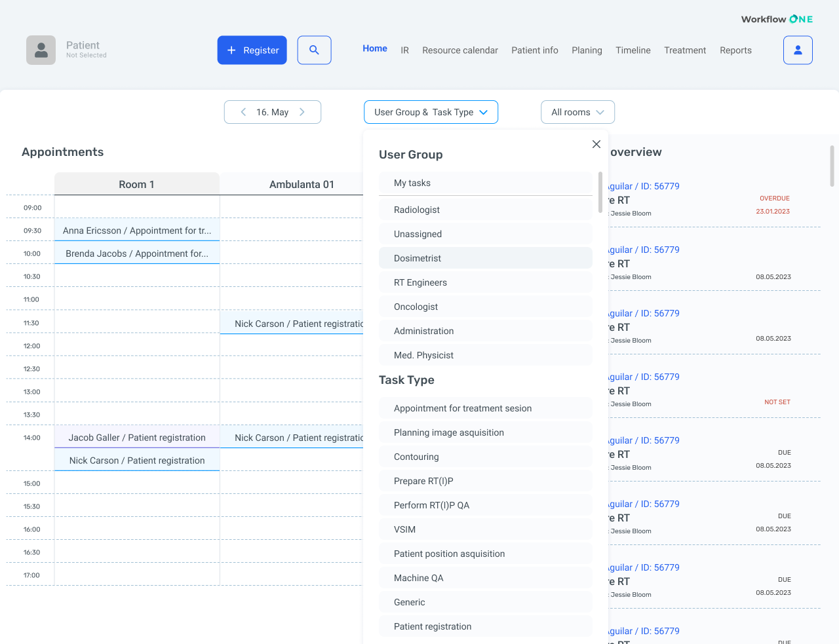Open Jacob Galler Patient registration appointment
The width and height of the screenshot is (839, 644).
click(137, 438)
